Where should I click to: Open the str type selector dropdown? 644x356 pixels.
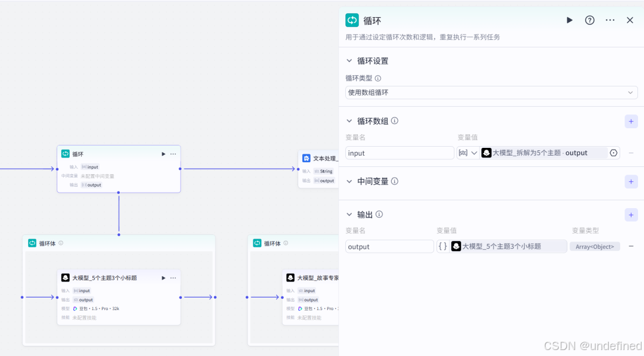(467, 153)
